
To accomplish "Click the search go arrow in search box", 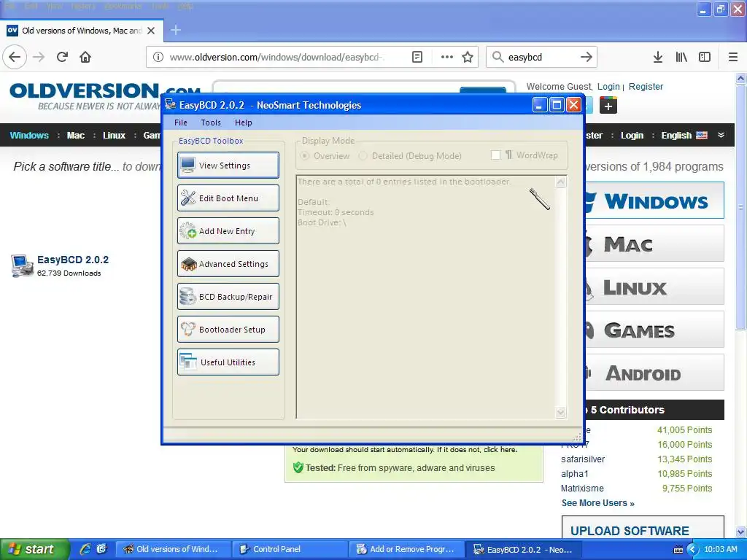I will (x=587, y=57).
